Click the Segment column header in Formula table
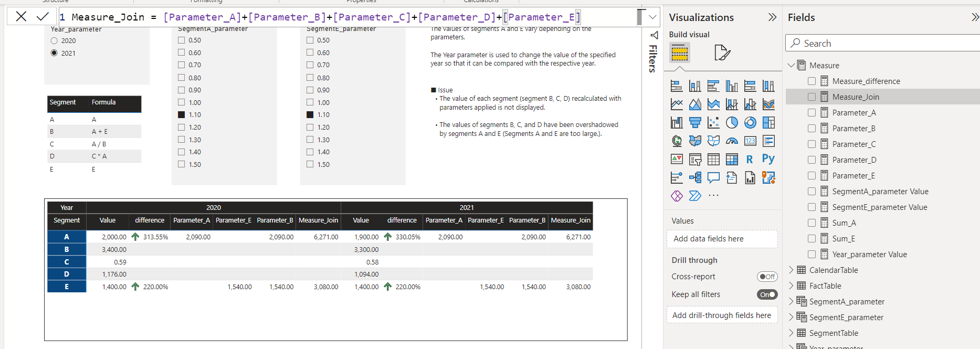The width and height of the screenshot is (980, 349). point(62,102)
